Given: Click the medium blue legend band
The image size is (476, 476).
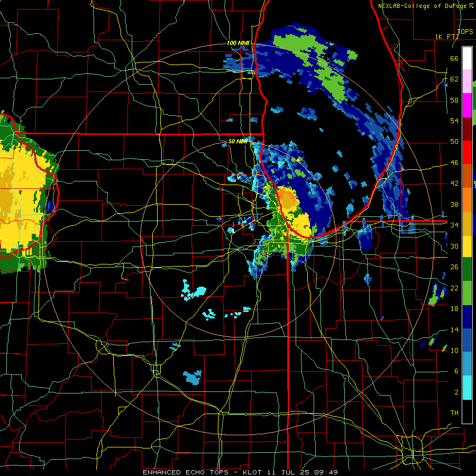Looking at the screenshot, I should (x=467, y=340).
